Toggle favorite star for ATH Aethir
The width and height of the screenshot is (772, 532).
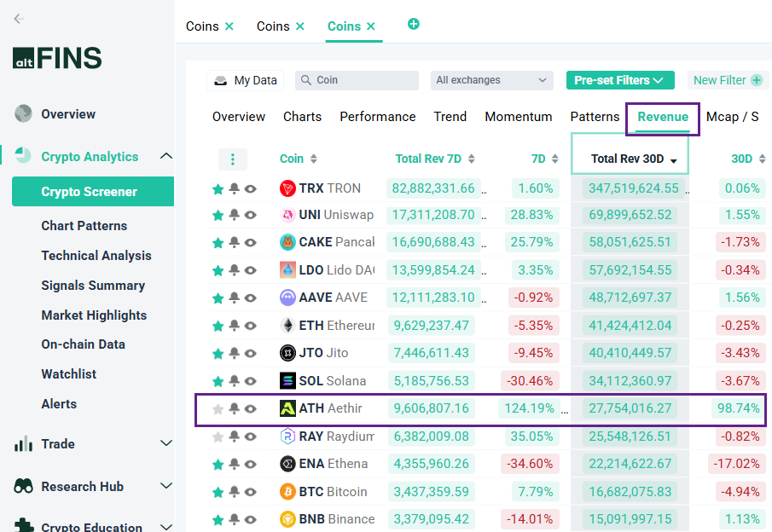218,409
